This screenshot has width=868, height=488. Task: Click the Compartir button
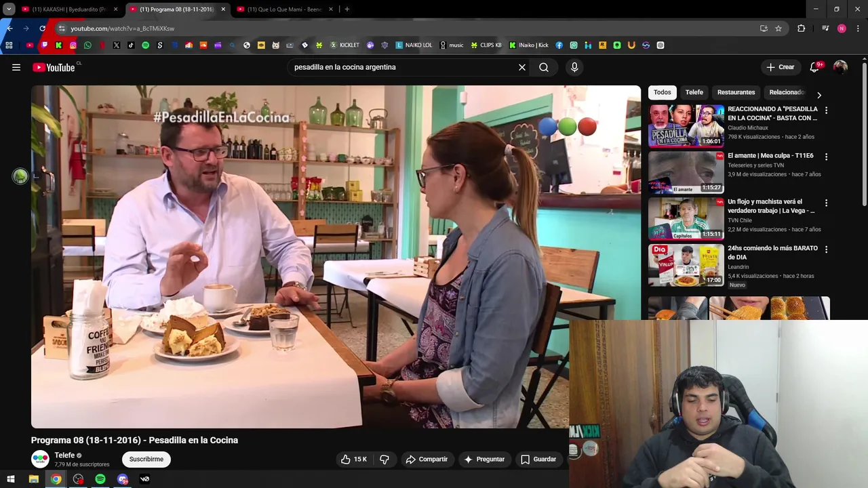click(427, 459)
